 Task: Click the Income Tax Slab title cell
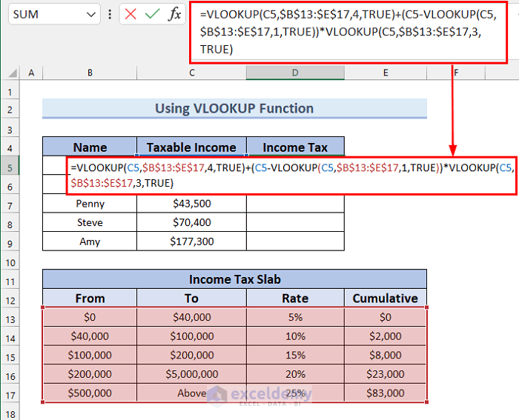(x=235, y=279)
